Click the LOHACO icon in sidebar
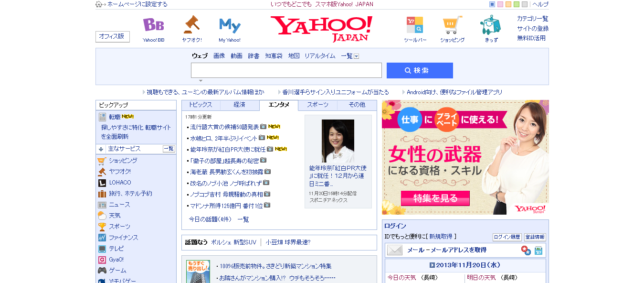 [102, 183]
